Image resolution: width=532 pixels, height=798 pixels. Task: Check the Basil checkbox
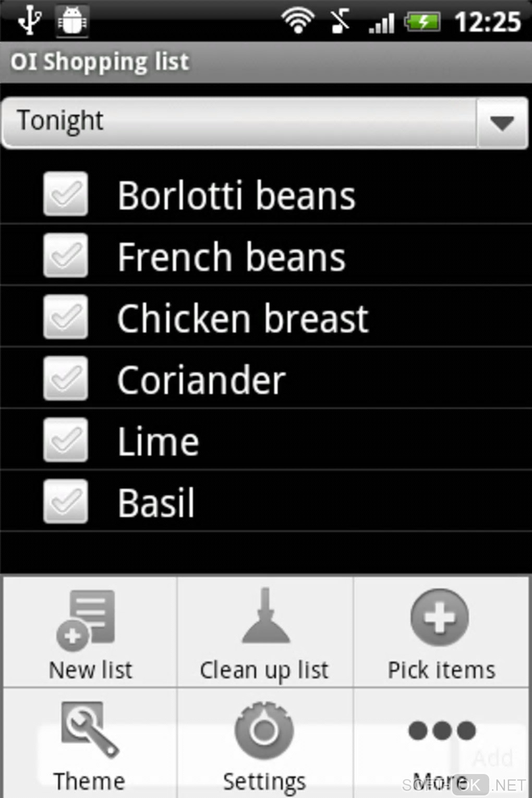click(66, 502)
